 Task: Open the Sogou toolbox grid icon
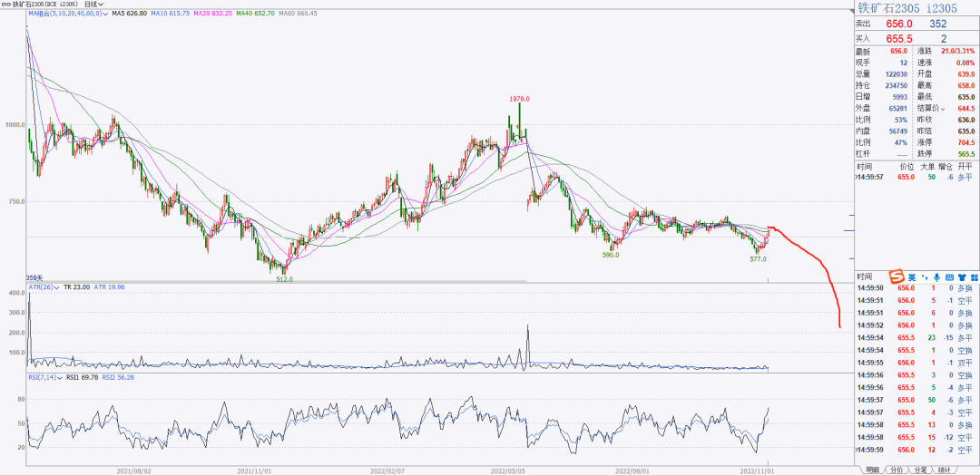[973, 277]
